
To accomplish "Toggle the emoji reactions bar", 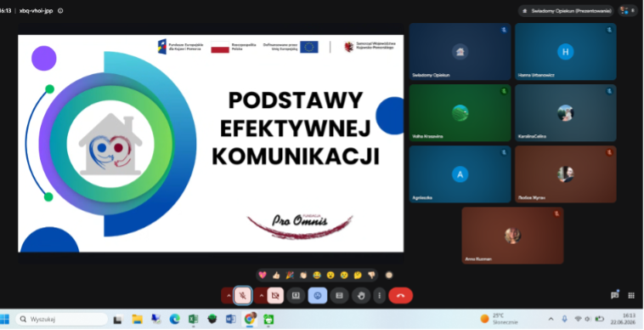I will (x=318, y=295).
